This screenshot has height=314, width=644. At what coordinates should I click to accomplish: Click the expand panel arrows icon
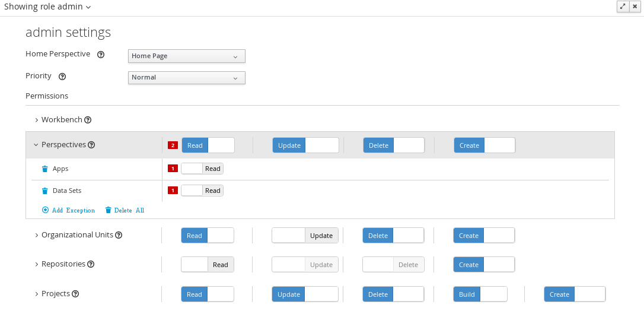pos(623,6)
